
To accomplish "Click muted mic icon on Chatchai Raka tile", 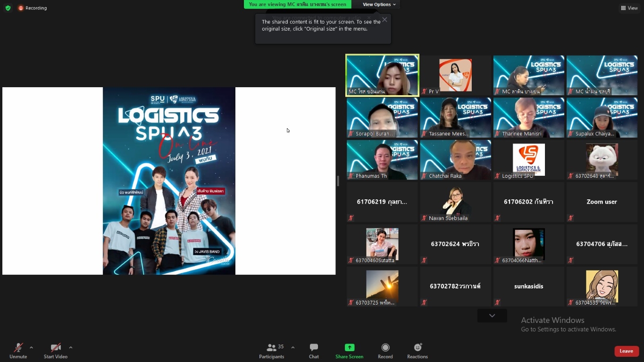I will 424,176.
